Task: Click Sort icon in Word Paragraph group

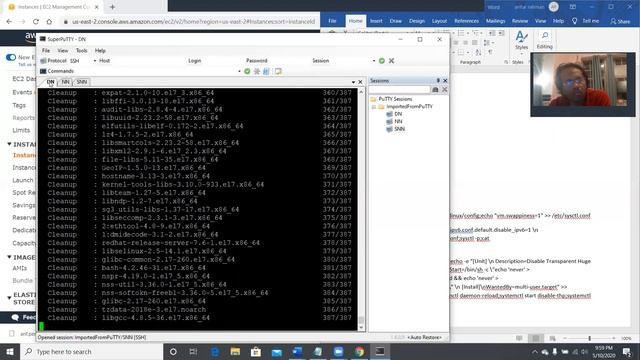Action: click(478, 52)
